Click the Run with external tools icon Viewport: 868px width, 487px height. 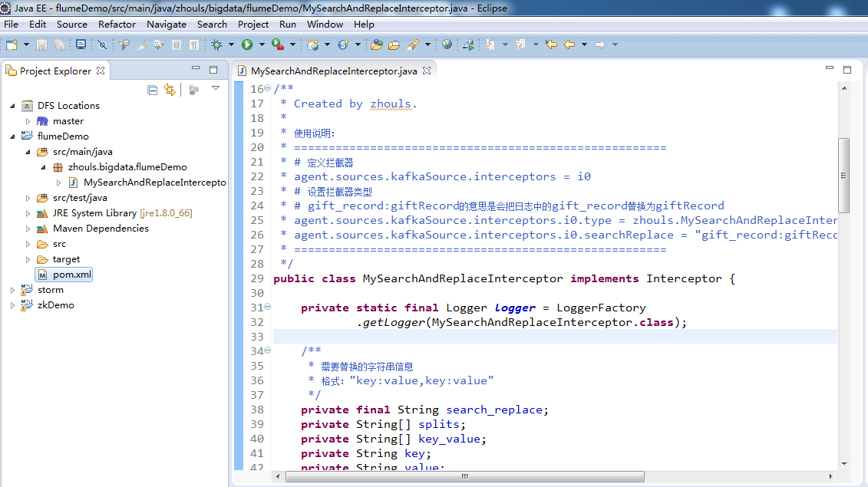[278, 44]
